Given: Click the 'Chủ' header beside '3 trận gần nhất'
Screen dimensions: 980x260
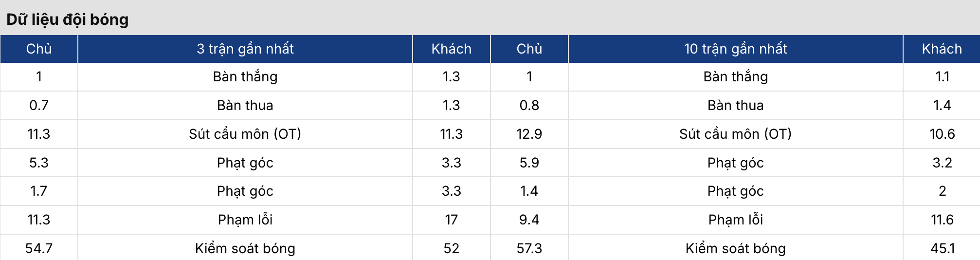Looking at the screenshot, I should [x=39, y=49].
